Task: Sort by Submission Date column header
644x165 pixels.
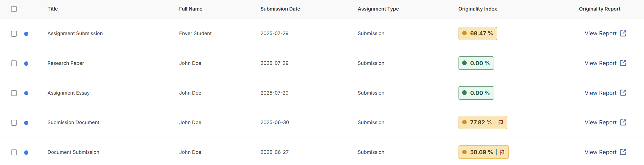Action: (280, 9)
